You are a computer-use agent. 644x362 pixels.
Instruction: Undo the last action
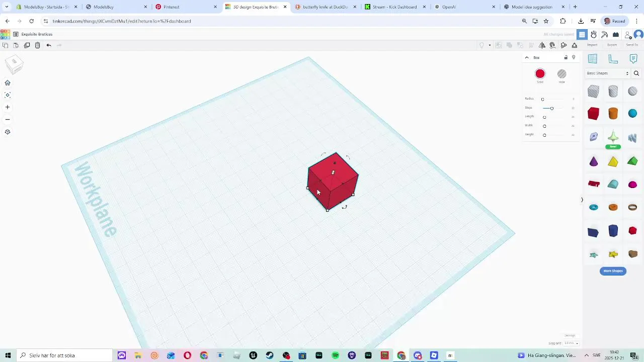coord(49,45)
